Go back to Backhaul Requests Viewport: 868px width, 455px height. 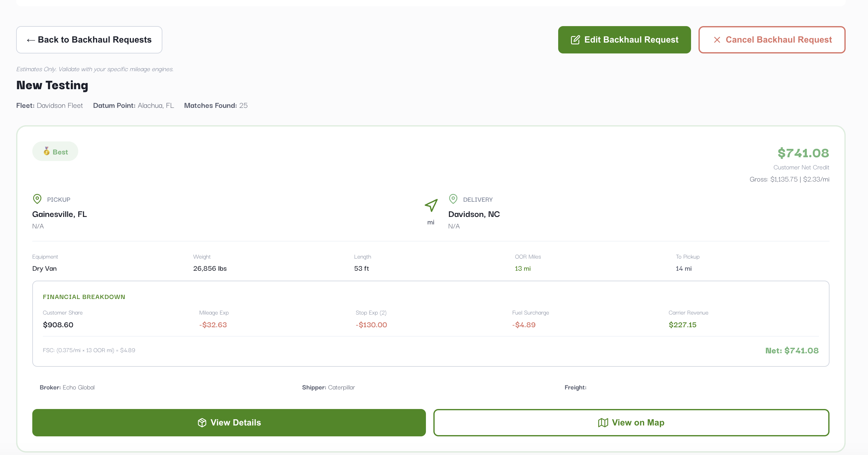coord(89,40)
